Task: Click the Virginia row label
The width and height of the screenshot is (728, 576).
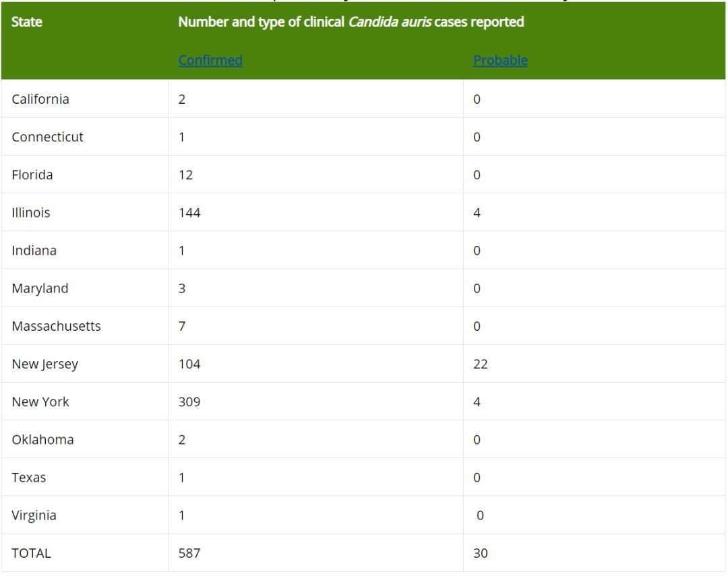Action: click(34, 515)
